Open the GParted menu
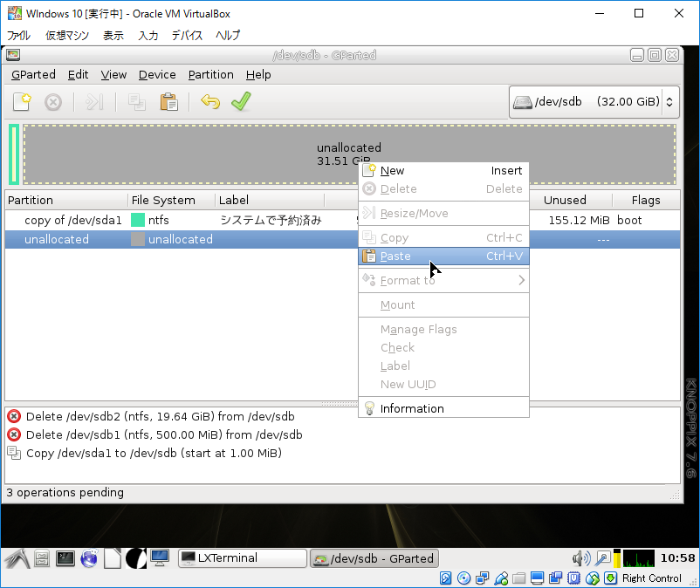This screenshot has height=588, width=700. click(x=33, y=74)
